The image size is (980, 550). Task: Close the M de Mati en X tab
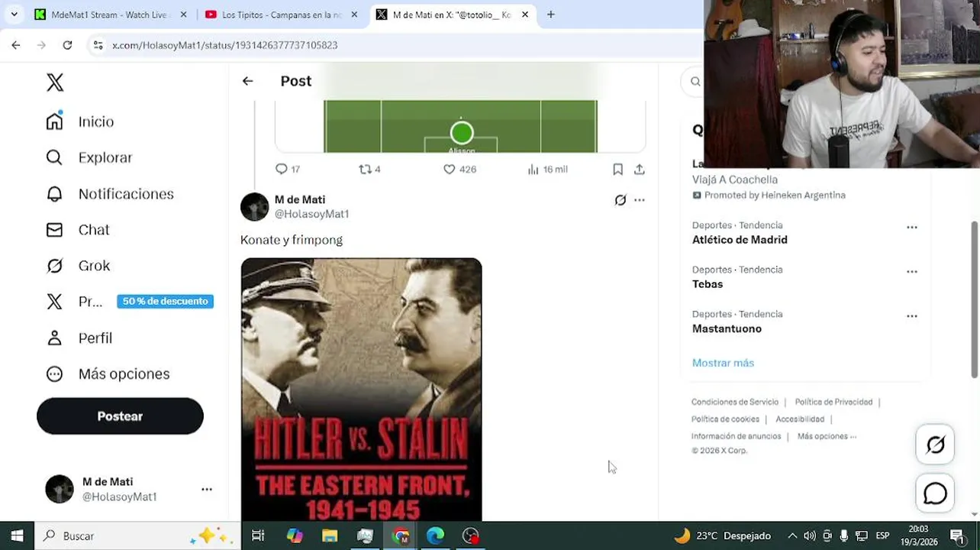tap(525, 15)
